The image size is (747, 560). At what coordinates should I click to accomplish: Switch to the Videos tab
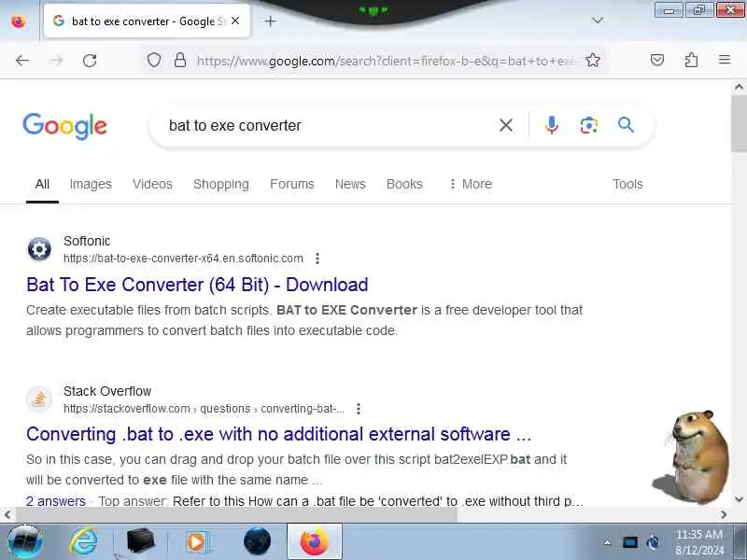click(152, 184)
